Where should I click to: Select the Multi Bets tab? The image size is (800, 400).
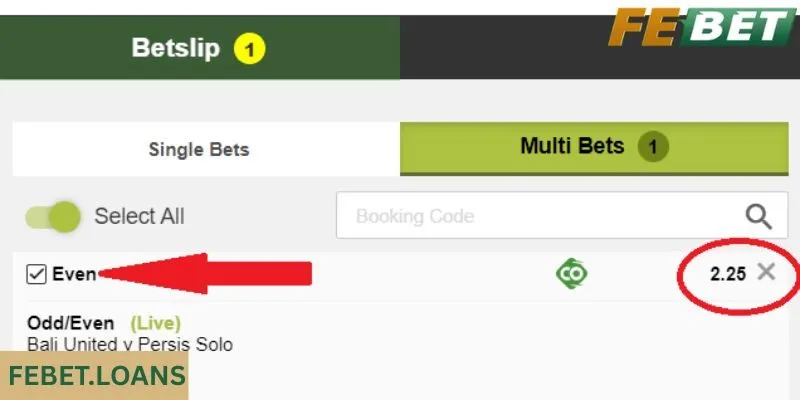594,148
